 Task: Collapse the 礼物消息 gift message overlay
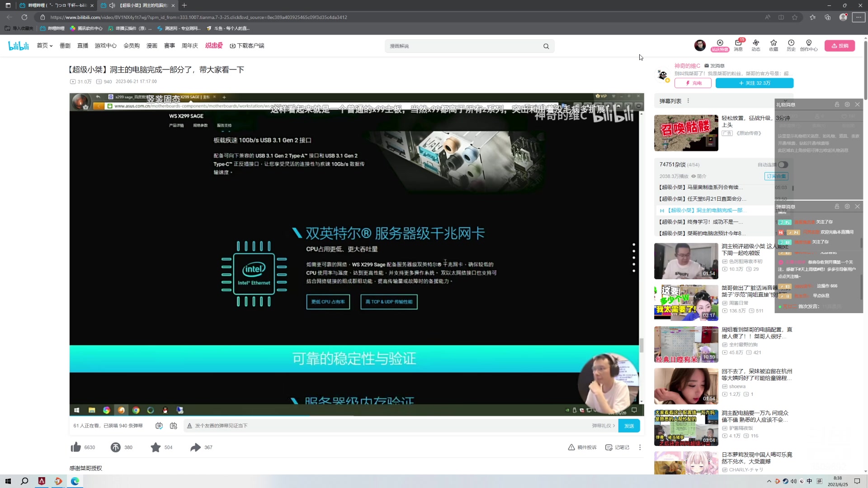coord(857,104)
